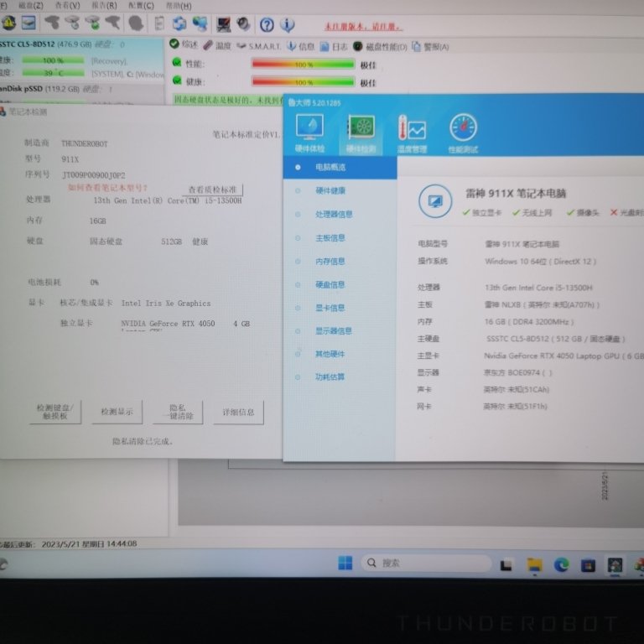Open 性能测试 gauge icon in Ludashi
Screen dimensions: 644x644
tap(463, 134)
